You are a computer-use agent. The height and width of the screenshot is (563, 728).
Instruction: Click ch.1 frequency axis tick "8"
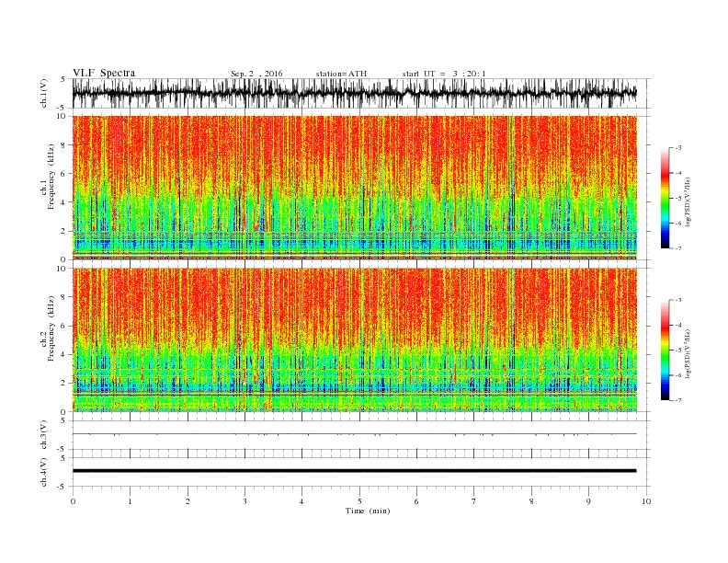pyautogui.click(x=63, y=145)
